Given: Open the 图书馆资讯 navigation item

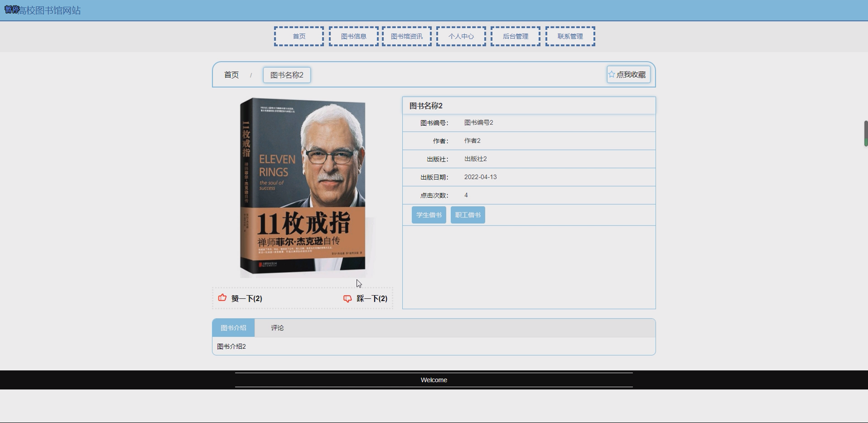Looking at the screenshot, I should click(407, 36).
